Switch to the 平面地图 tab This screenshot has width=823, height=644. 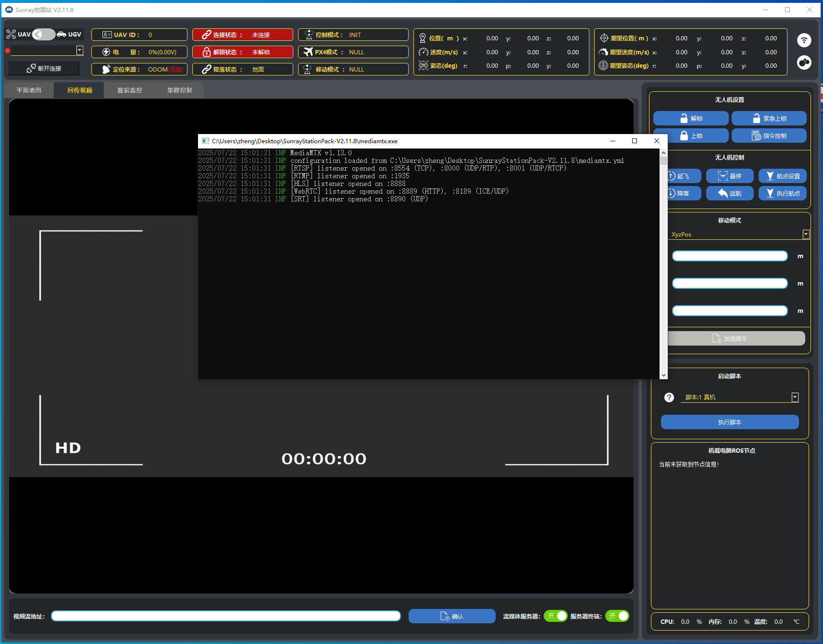tap(29, 90)
